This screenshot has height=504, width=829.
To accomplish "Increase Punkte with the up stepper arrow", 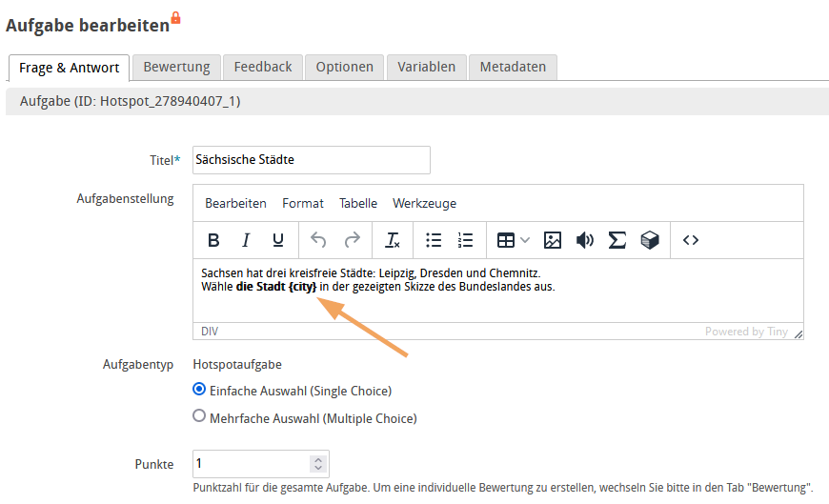I will pyautogui.click(x=318, y=459).
